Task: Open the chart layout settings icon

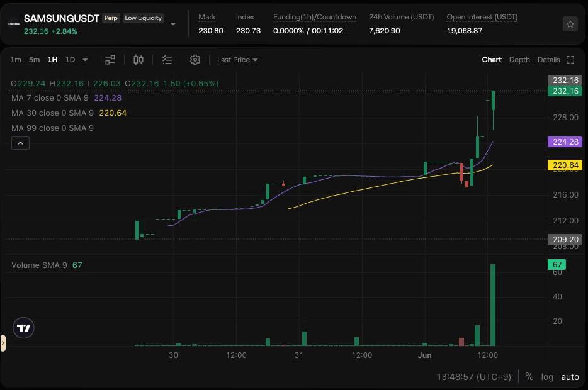Action: tap(110, 60)
